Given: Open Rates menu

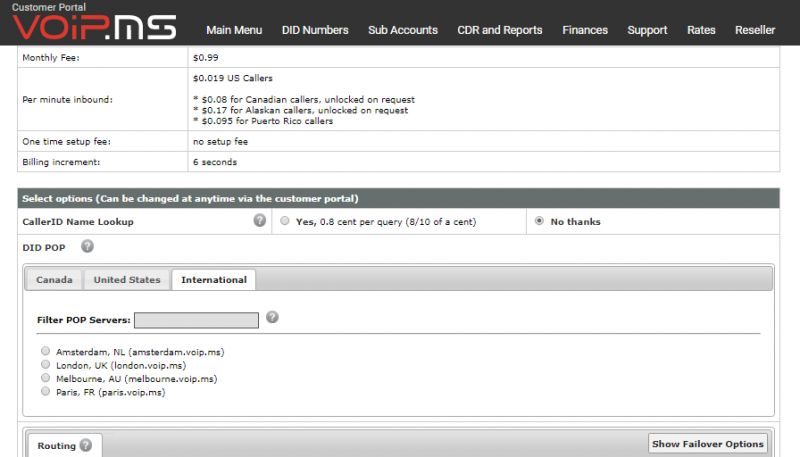Looking at the screenshot, I should tap(701, 30).
